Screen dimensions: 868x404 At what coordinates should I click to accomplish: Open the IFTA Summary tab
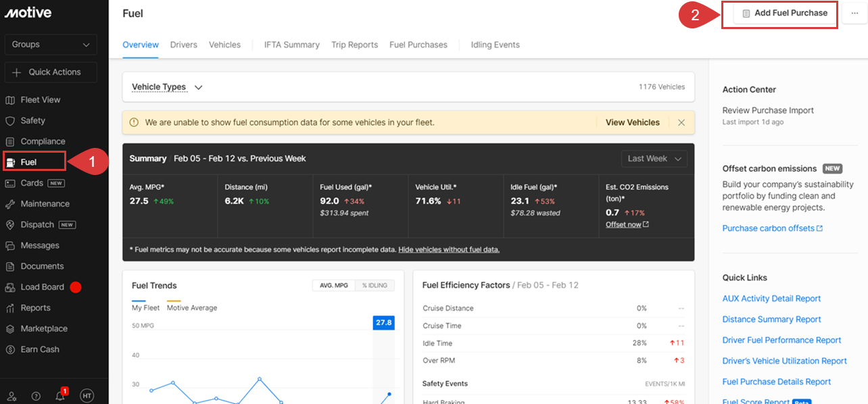[292, 45]
